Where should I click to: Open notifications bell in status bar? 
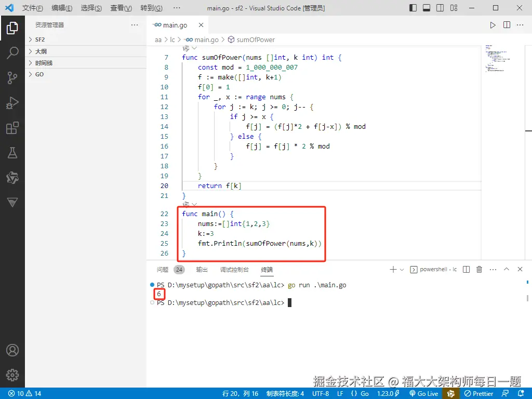pos(521,393)
